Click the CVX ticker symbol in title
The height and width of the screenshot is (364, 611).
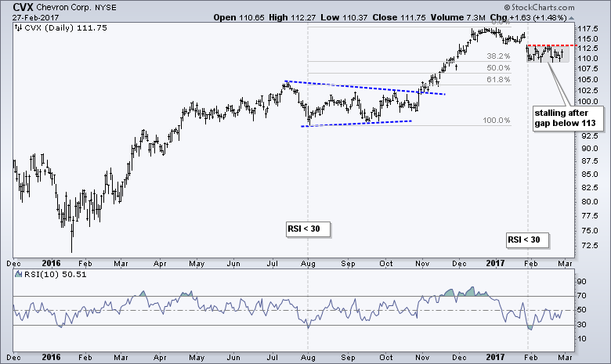(x=23, y=7)
